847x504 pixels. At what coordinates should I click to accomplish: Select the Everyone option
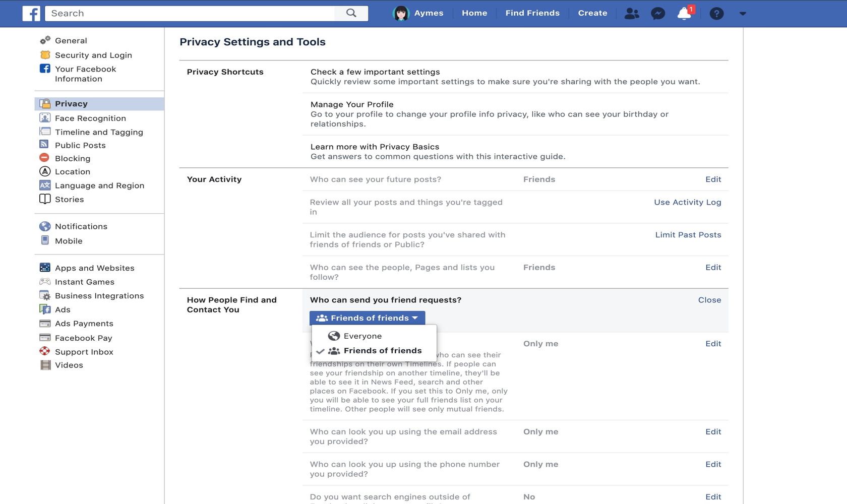click(362, 336)
